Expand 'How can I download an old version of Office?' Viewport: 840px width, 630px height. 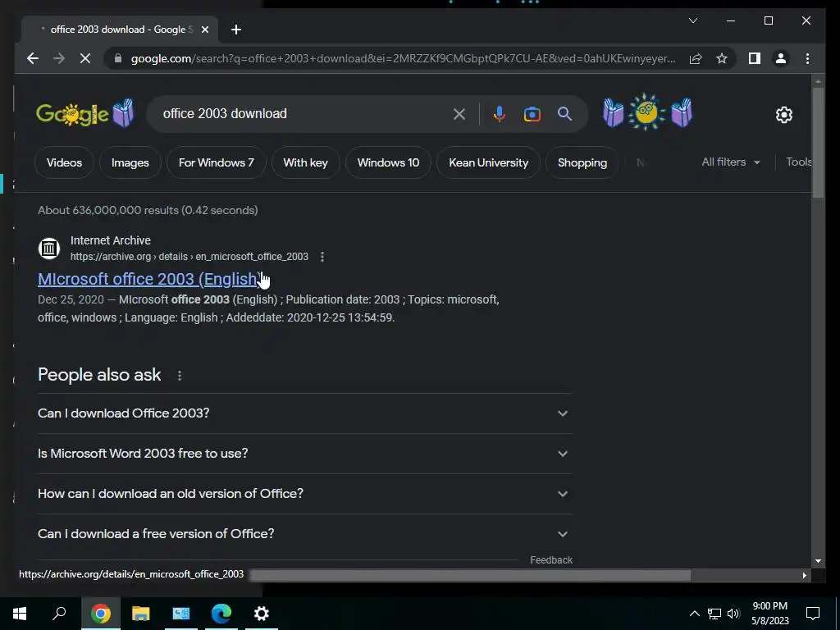[x=304, y=493]
